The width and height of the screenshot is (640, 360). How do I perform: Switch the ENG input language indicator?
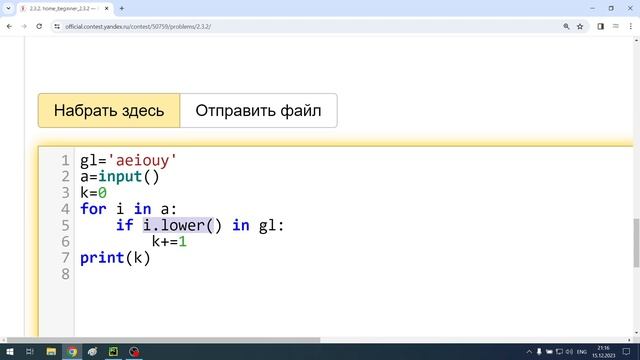pyautogui.click(x=582, y=351)
